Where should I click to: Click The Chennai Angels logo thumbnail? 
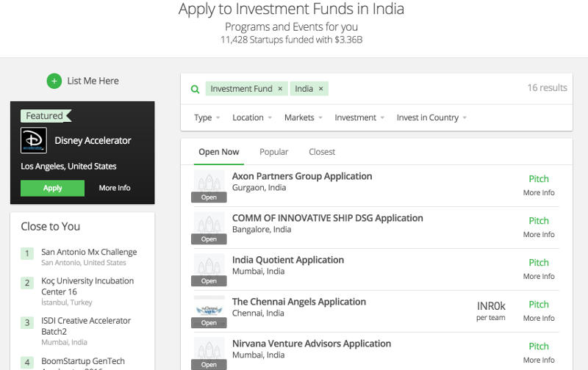click(x=209, y=307)
